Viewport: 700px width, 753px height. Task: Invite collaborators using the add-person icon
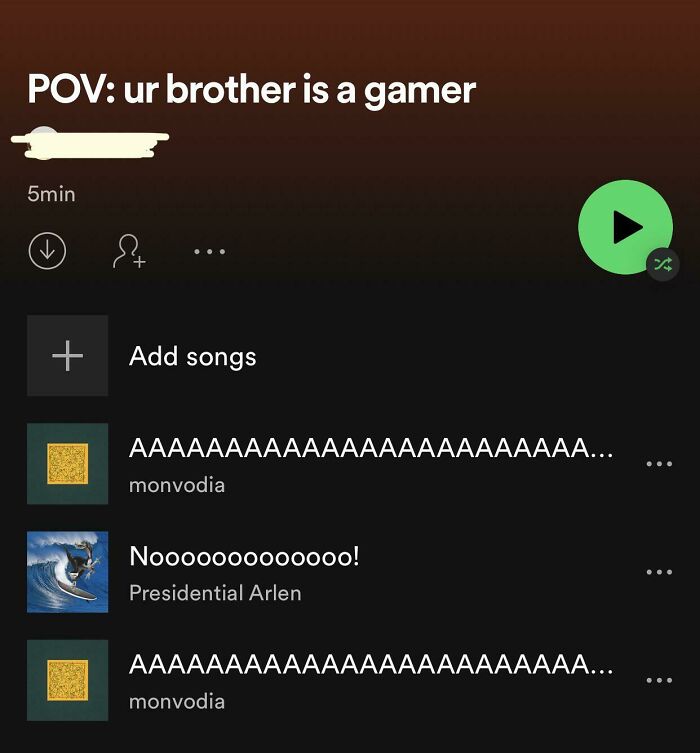pos(129,251)
